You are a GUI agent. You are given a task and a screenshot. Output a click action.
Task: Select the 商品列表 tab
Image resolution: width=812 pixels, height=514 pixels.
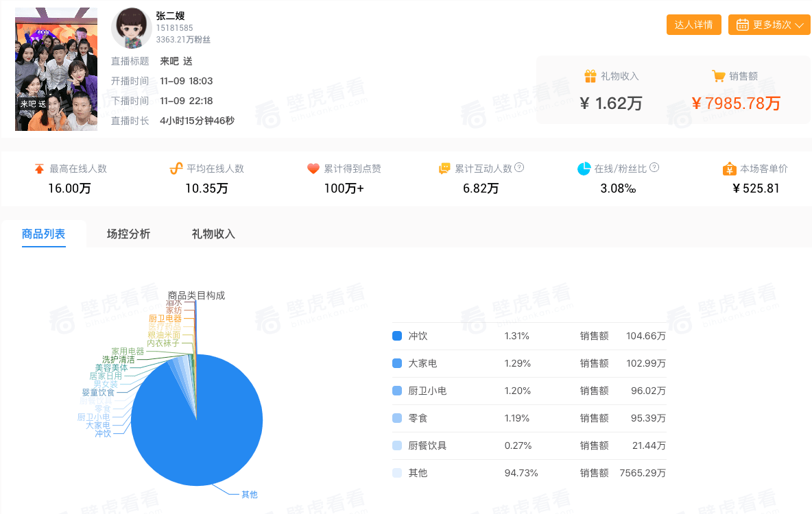coord(43,234)
